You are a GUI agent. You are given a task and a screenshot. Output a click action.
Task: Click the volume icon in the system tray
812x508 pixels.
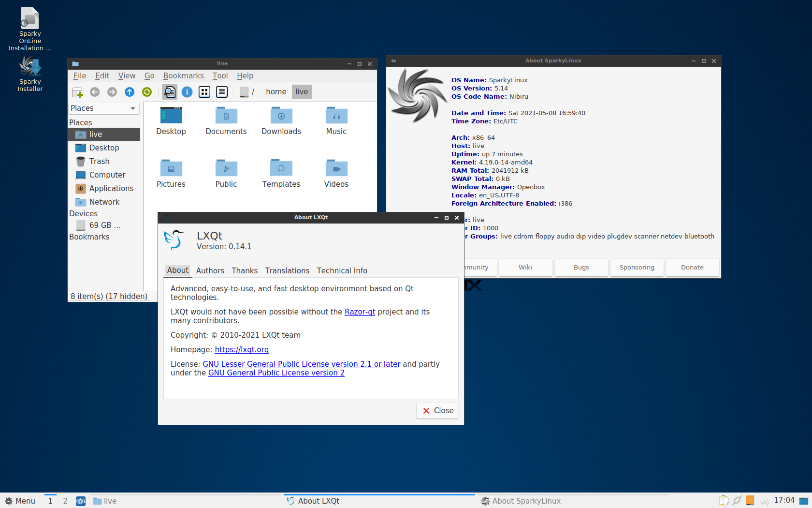coord(765,501)
